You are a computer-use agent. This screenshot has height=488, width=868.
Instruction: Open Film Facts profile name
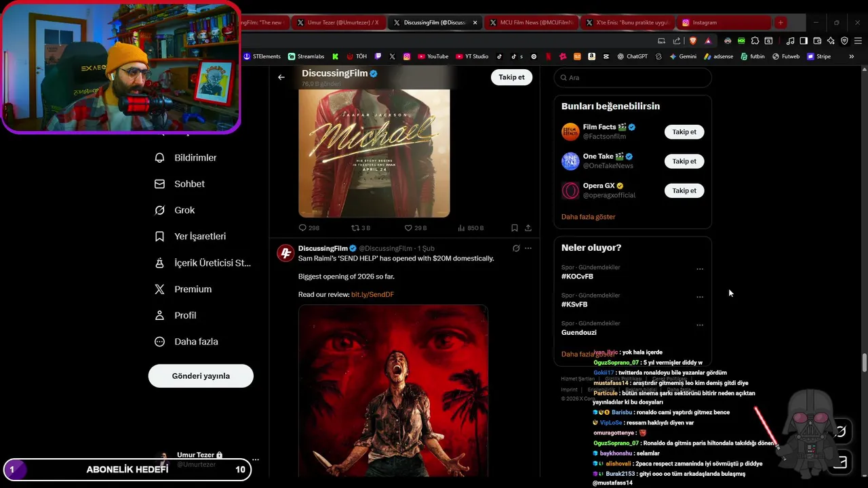tap(599, 127)
